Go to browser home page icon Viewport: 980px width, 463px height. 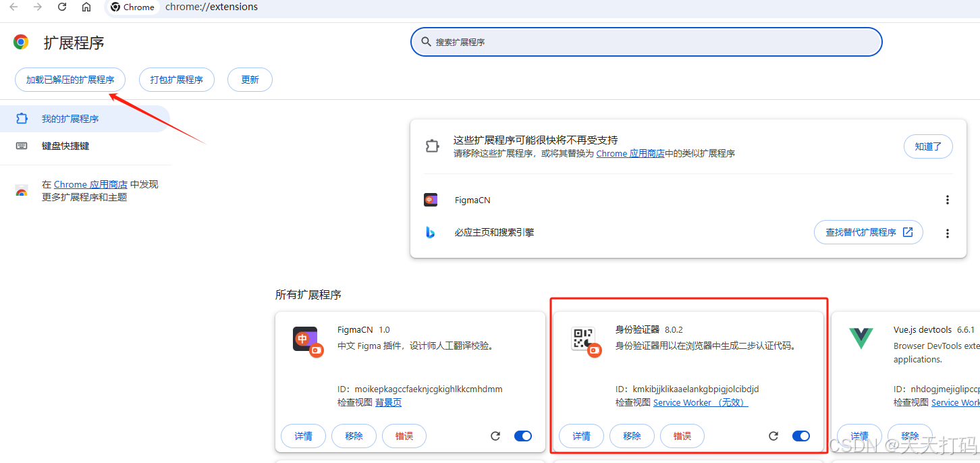(86, 7)
